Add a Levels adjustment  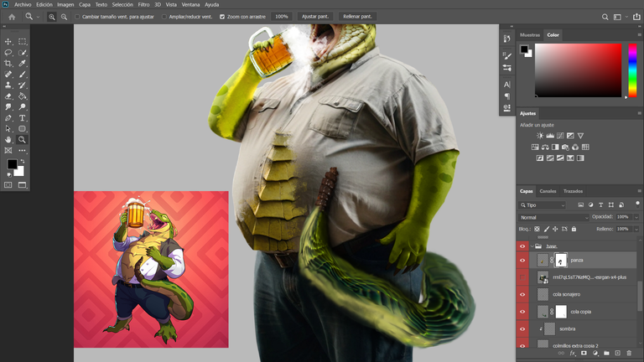tap(550, 136)
